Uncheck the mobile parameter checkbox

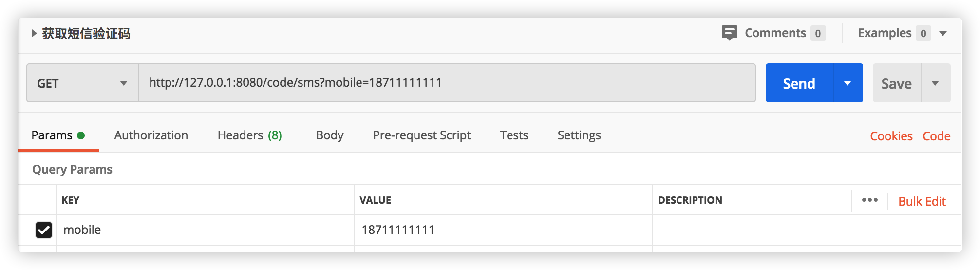click(x=44, y=230)
